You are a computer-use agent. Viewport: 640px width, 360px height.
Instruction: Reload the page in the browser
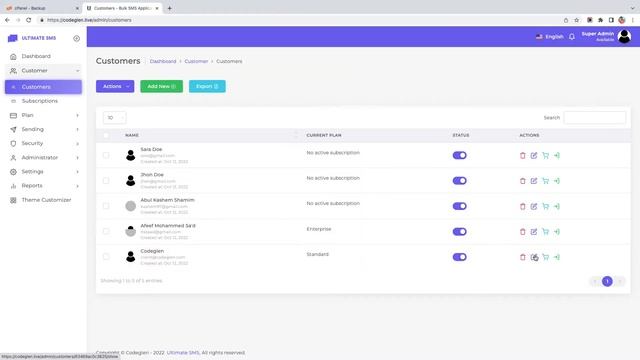point(29,20)
